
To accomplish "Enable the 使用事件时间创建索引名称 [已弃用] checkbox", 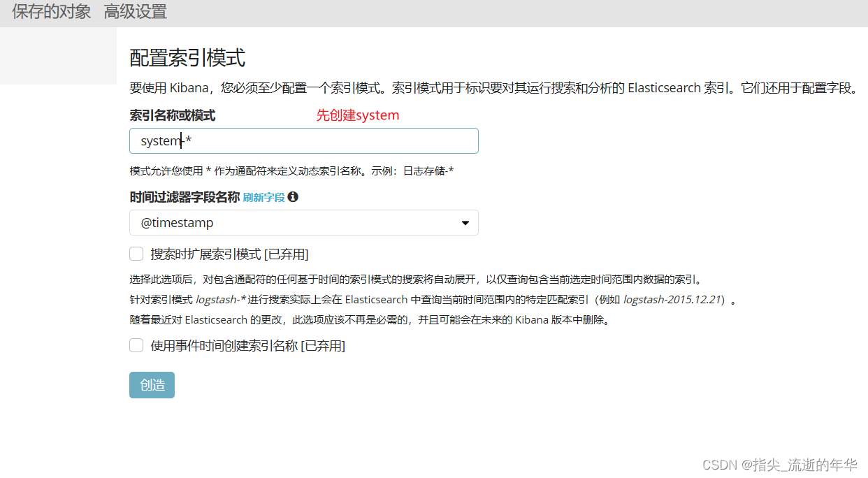I will point(136,345).
